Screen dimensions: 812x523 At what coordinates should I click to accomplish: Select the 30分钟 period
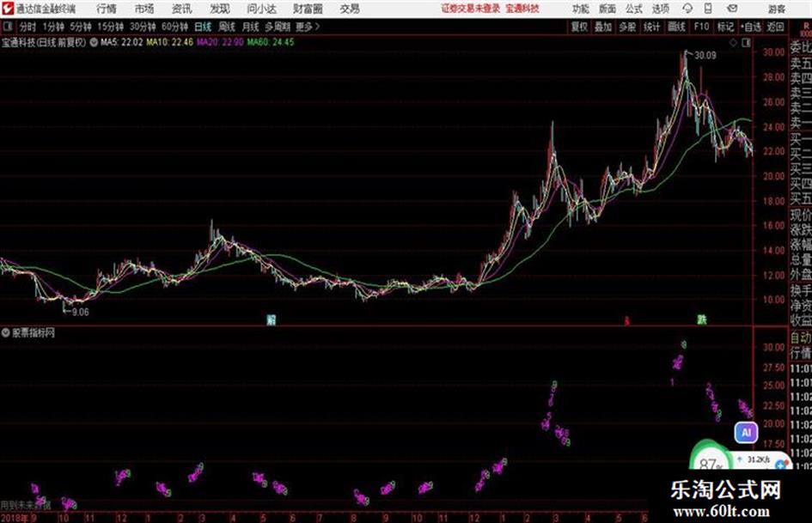coord(143,27)
